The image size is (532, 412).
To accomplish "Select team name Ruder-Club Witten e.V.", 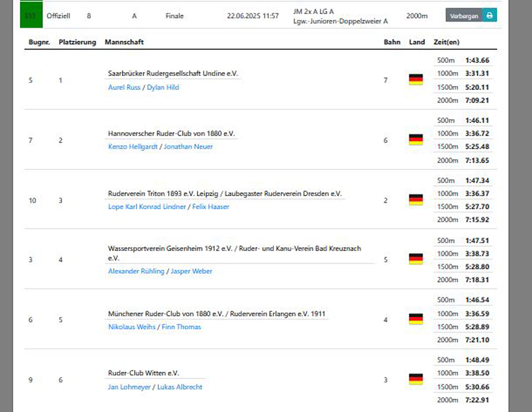I will point(144,373).
